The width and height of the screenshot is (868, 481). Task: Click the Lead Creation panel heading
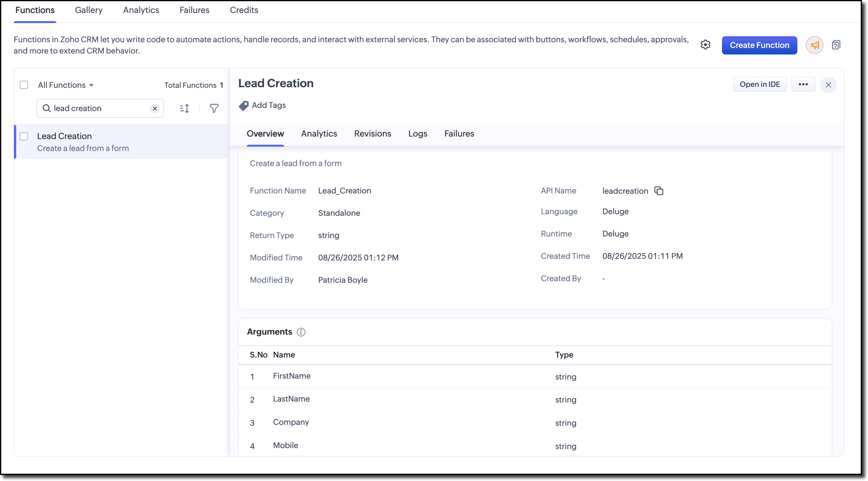pos(276,83)
